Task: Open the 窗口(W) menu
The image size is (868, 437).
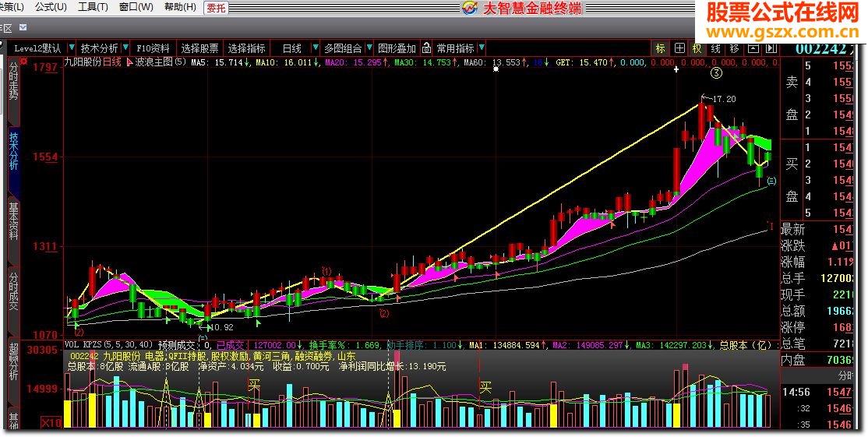Action: pos(136,7)
